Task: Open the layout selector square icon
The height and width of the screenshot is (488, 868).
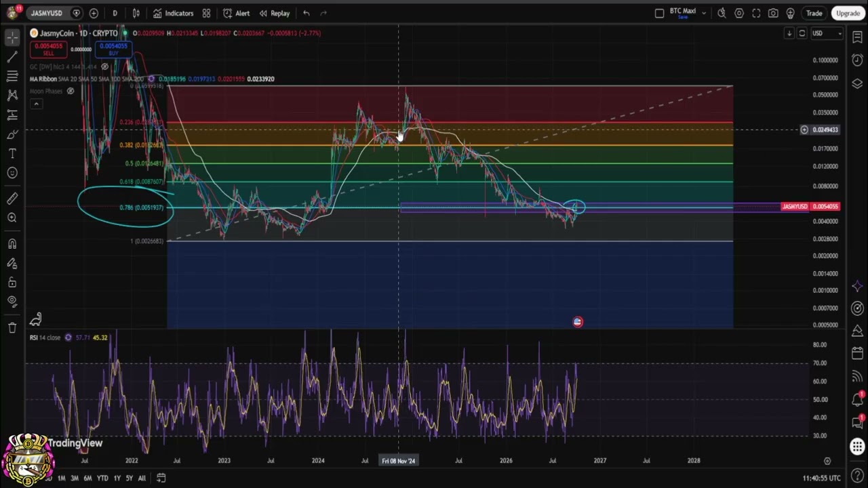Action: tap(659, 13)
